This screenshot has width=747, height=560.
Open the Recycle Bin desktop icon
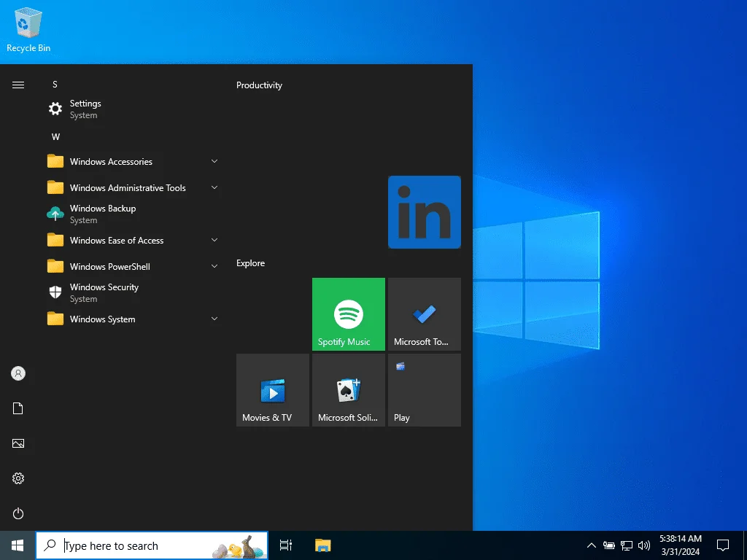(28, 29)
